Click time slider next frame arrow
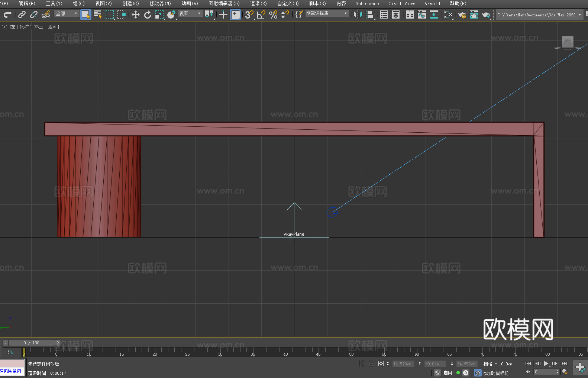The image size is (588, 378). coord(58,343)
